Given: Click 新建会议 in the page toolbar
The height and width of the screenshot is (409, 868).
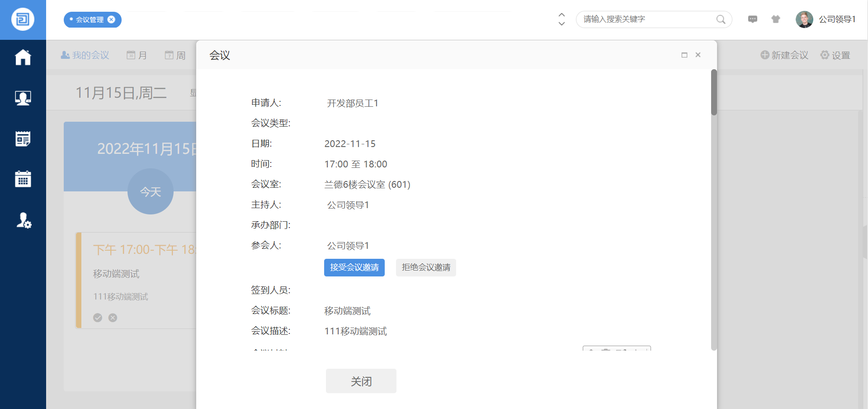Looking at the screenshot, I should coord(784,55).
